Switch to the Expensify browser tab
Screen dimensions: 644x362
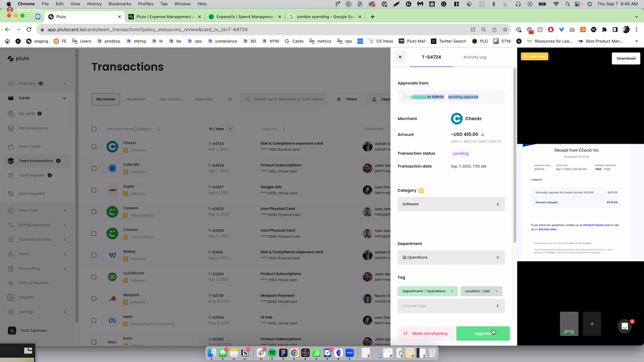point(245,16)
